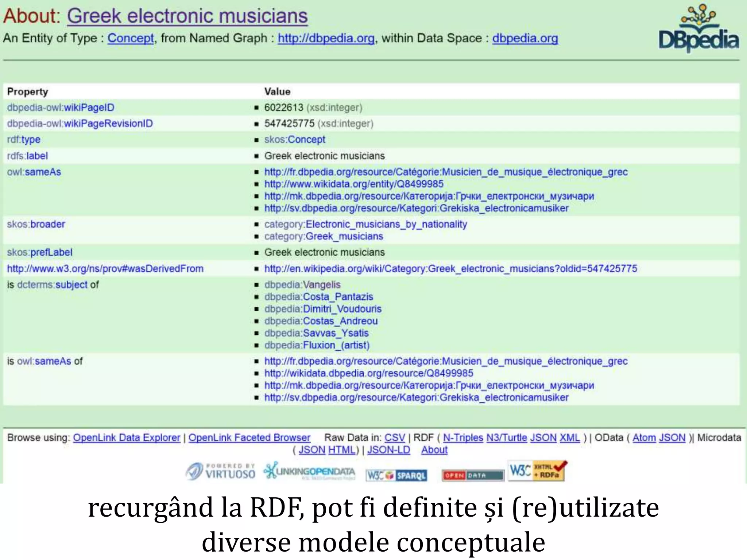Open the http://dbpedia.org named graph link

click(326, 38)
